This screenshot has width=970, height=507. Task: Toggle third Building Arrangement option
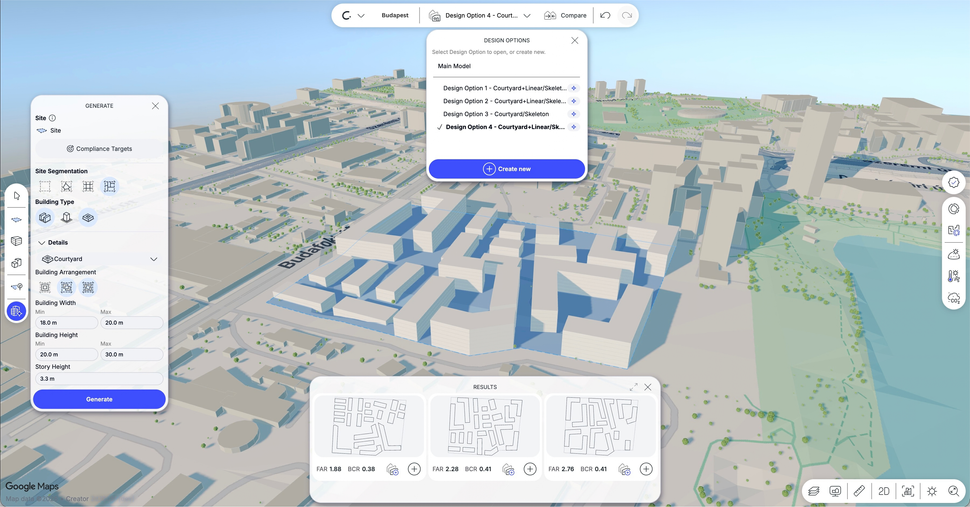[x=88, y=287]
